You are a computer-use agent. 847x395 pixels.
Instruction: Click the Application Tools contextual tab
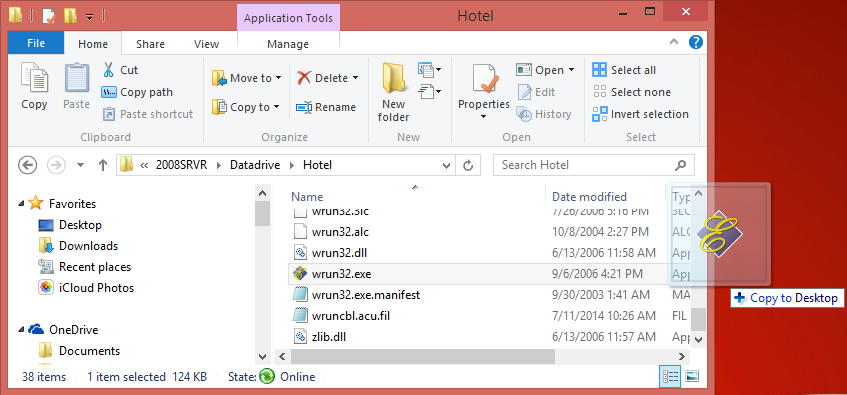click(288, 18)
